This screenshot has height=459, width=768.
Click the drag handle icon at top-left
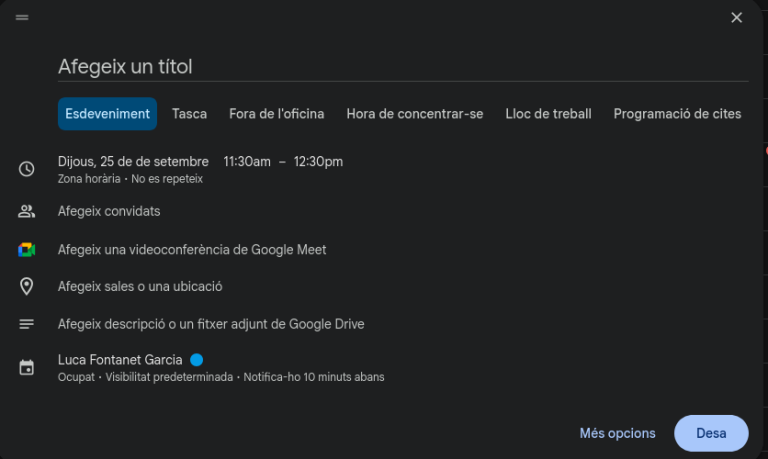coord(22,17)
